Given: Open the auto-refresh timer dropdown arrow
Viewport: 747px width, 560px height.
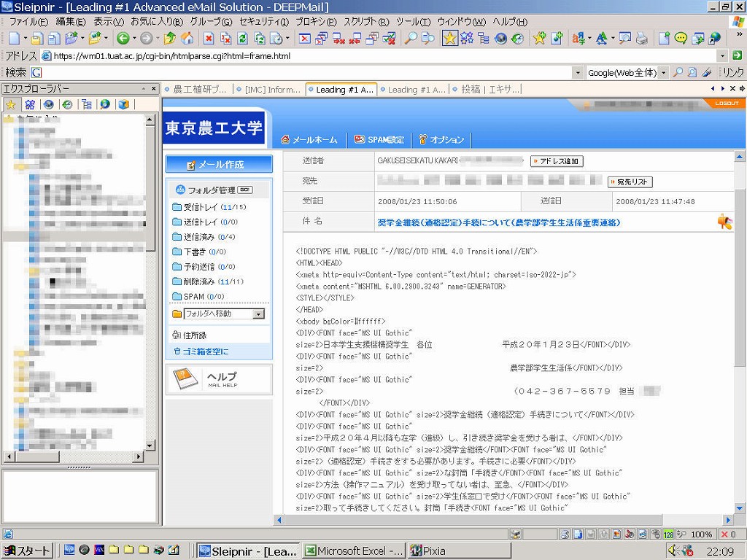Looking at the screenshot, I should [x=287, y=38].
